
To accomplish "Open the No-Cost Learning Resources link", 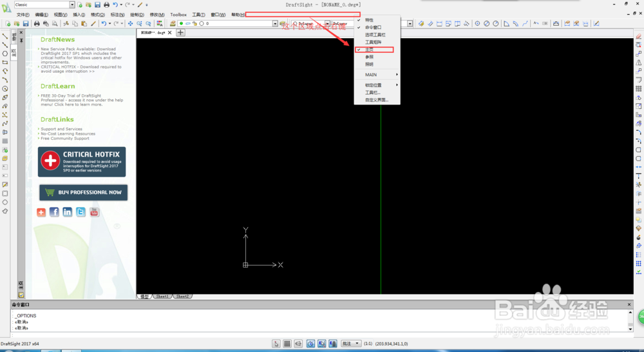I will (x=68, y=133).
